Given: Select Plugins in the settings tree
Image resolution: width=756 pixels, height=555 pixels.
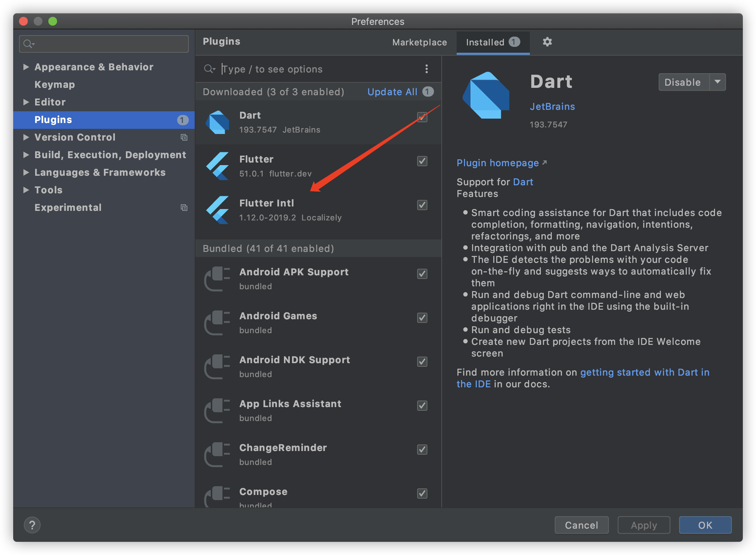Looking at the screenshot, I should 104,120.
